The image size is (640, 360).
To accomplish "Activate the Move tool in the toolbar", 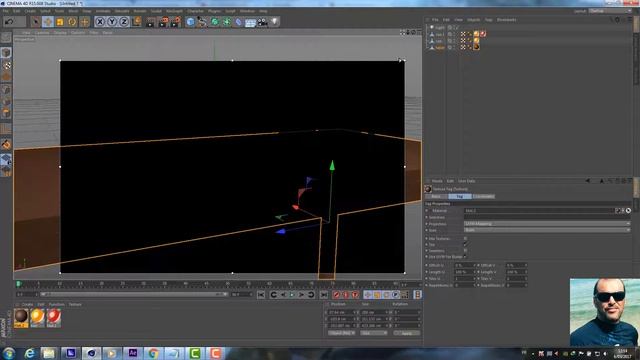I will click(x=48, y=22).
